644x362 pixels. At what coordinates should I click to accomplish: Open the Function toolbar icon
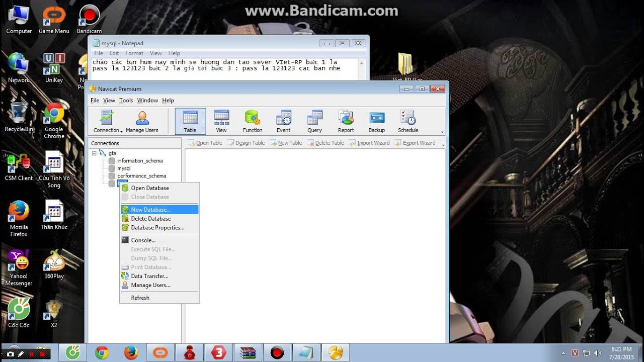pyautogui.click(x=253, y=121)
